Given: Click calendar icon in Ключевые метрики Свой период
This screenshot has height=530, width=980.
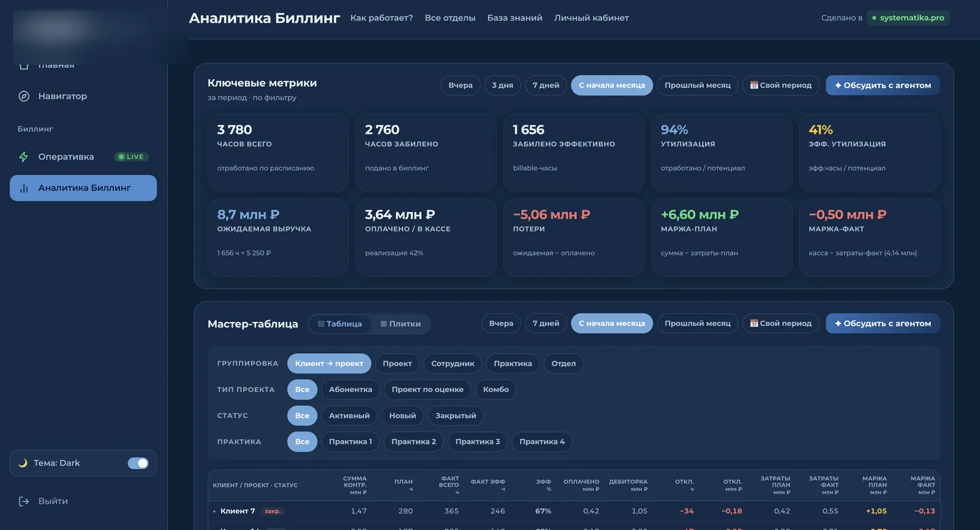Looking at the screenshot, I should point(754,85).
